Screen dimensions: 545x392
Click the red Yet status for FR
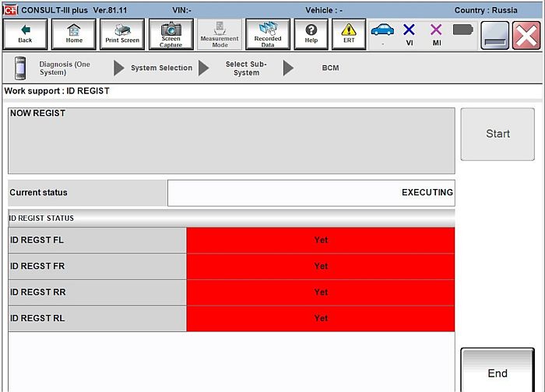pyautogui.click(x=321, y=266)
